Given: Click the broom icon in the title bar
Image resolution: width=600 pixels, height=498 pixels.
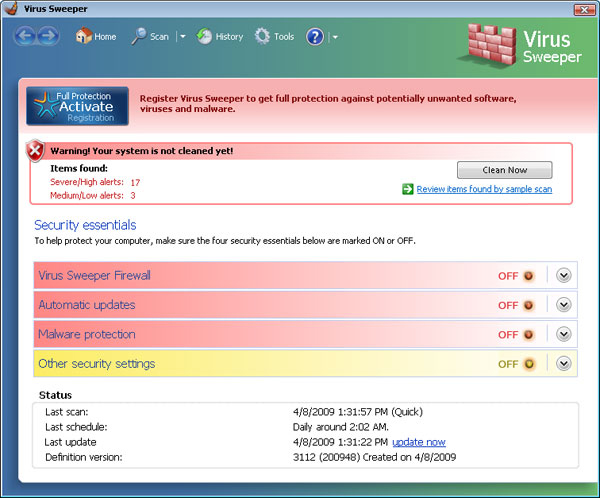Looking at the screenshot, I should point(11,8).
